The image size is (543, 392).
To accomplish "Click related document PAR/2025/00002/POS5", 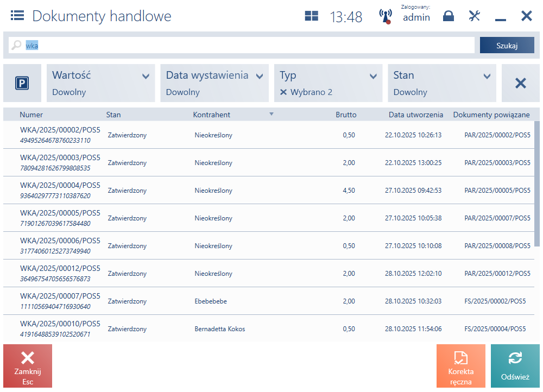I will 497,135.
